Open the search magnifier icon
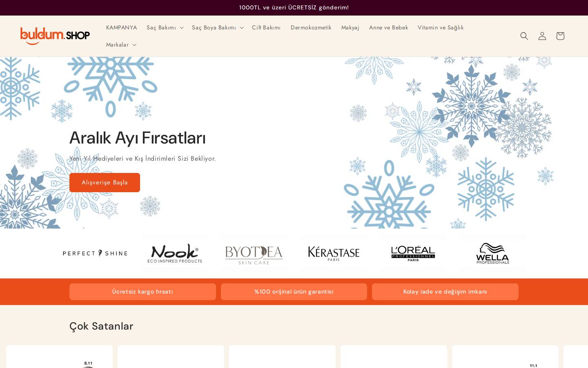This screenshot has height=368, width=588. 524,36
